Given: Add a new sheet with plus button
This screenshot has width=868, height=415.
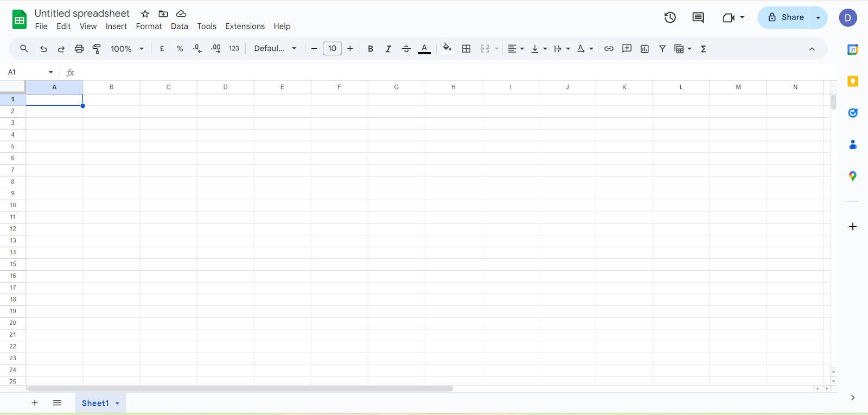Looking at the screenshot, I should (x=35, y=403).
